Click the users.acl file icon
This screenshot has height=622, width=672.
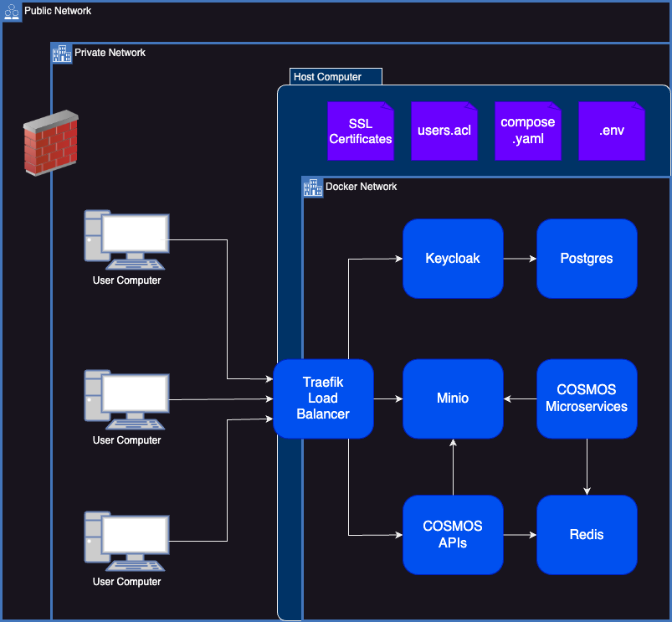click(444, 131)
